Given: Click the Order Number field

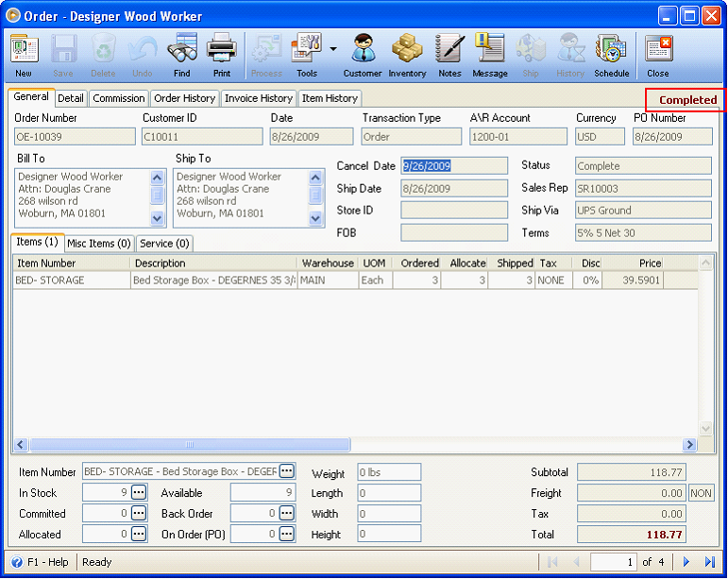Looking at the screenshot, I should pyautogui.click(x=75, y=137).
